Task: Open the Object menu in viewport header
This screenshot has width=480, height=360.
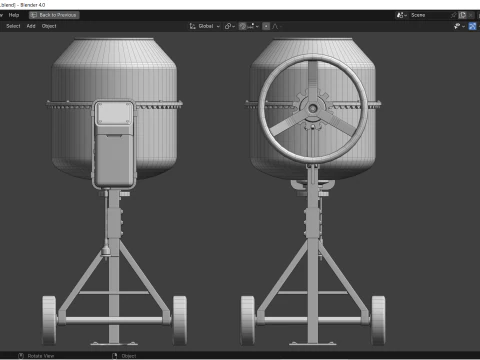Action: click(49, 26)
